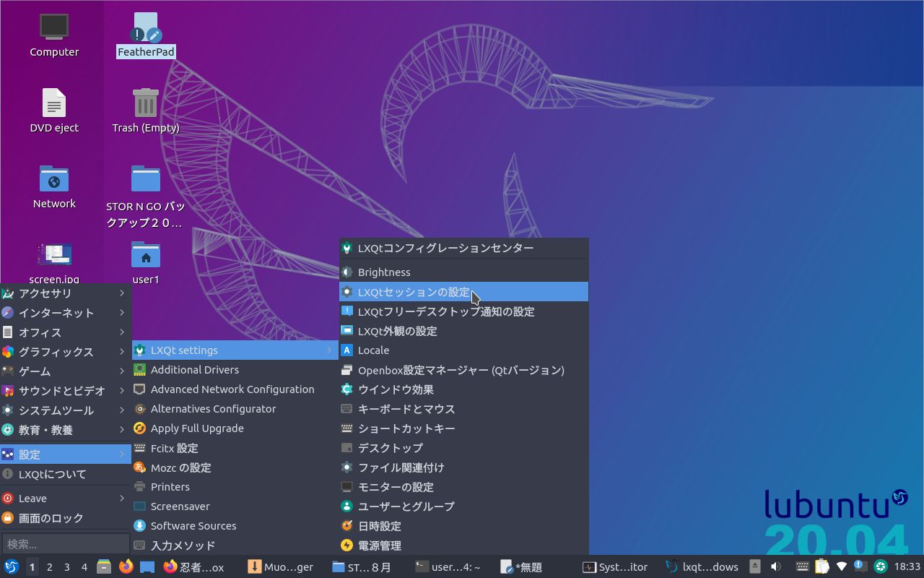
Task: Open 入力メソッド settings
Action: tap(235, 545)
